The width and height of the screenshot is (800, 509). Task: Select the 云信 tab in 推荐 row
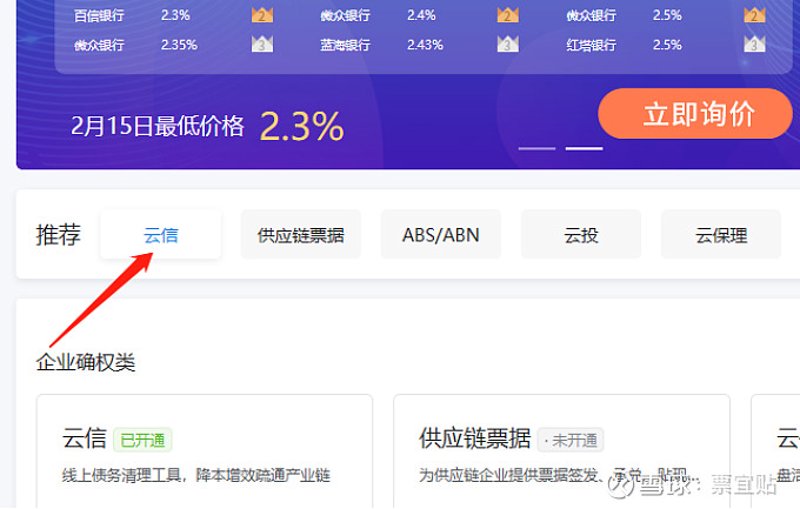pyautogui.click(x=161, y=235)
